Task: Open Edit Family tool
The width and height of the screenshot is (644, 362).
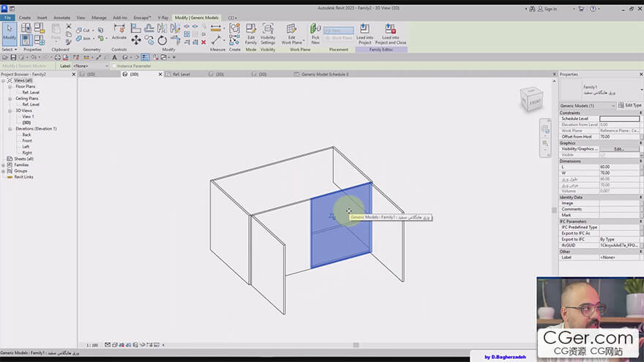Action: (x=251, y=34)
